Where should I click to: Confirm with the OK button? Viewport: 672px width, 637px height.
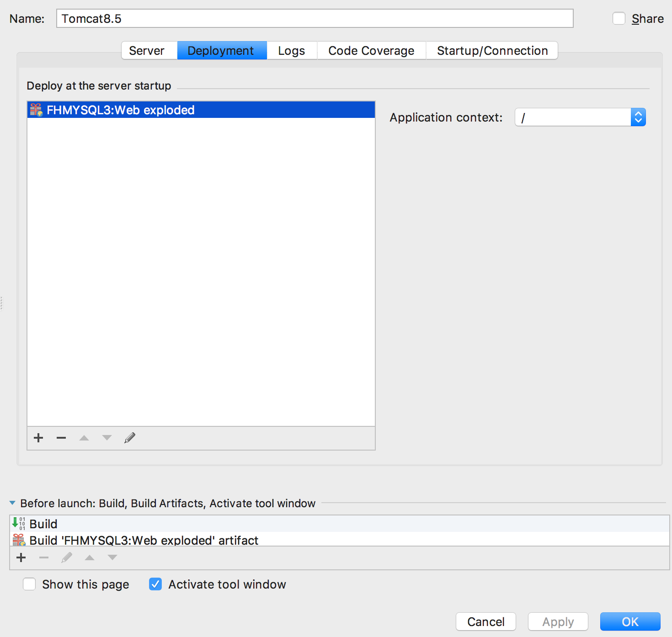point(630,621)
